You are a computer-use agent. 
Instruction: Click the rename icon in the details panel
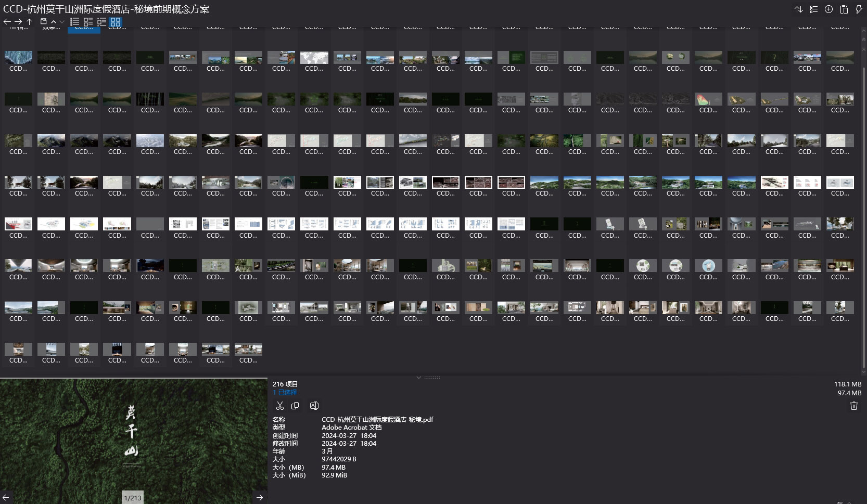click(x=314, y=406)
